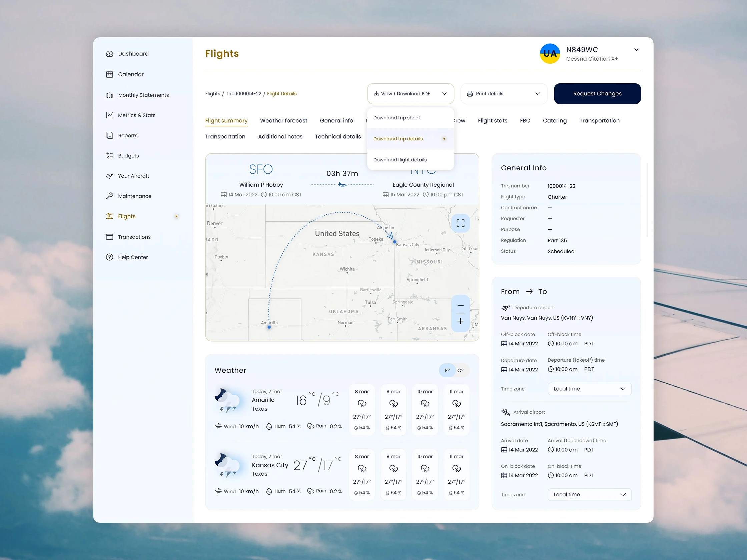
Task: Click the Departure airport takeoff icon
Action: [505, 308]
